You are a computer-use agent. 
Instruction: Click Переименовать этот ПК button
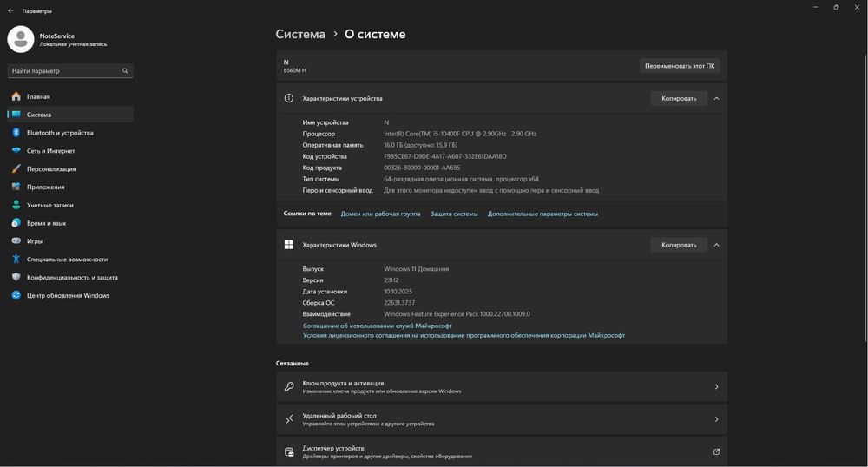[x=680, y=66]
